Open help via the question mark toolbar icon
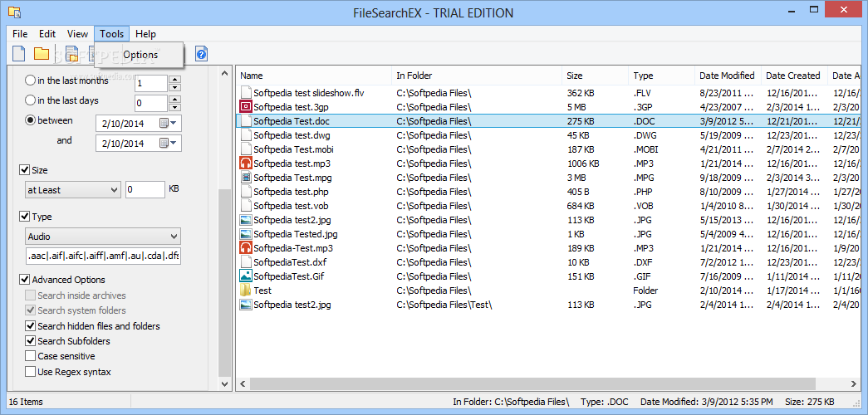This screenshot has height=415, width=868. pos(202,54)
